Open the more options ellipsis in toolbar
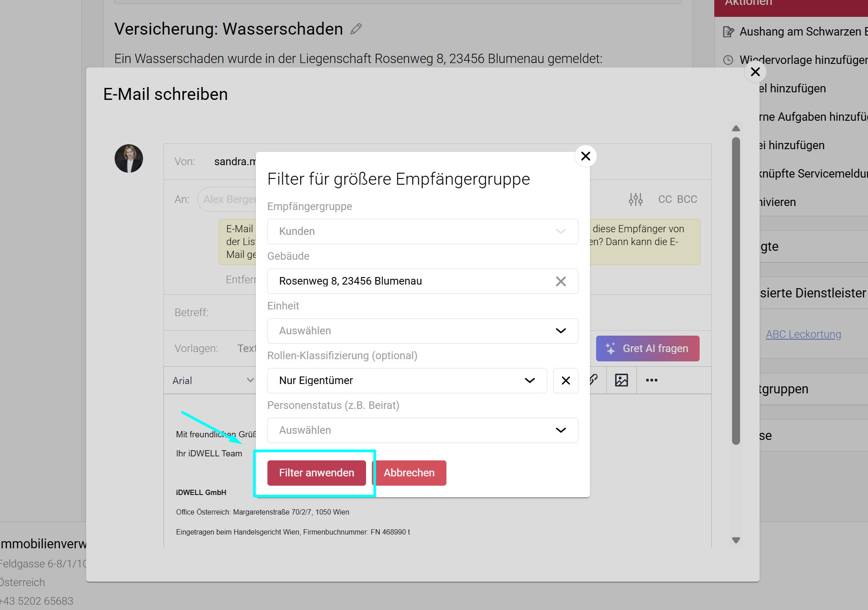 (x=651, y=380)
